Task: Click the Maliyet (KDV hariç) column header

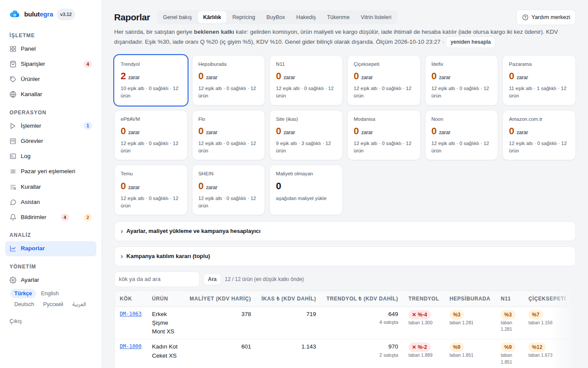Action: (220, 299)
